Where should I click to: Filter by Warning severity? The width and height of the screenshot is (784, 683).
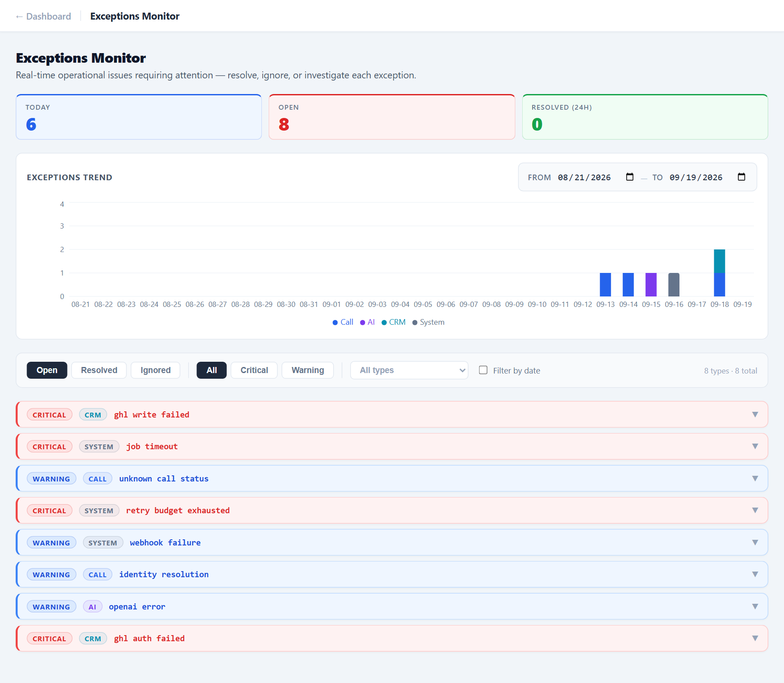tap(308, 370)
